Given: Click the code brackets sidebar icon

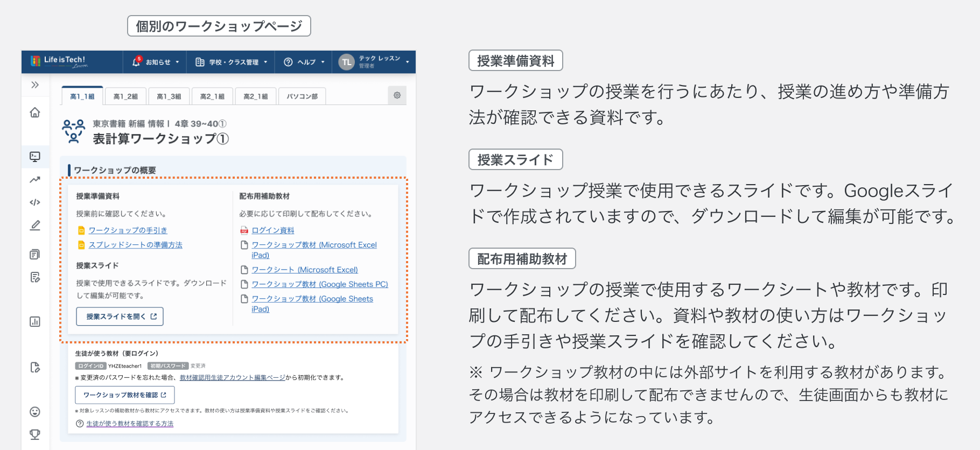Looking at the screenshot, I should (35, 202).
